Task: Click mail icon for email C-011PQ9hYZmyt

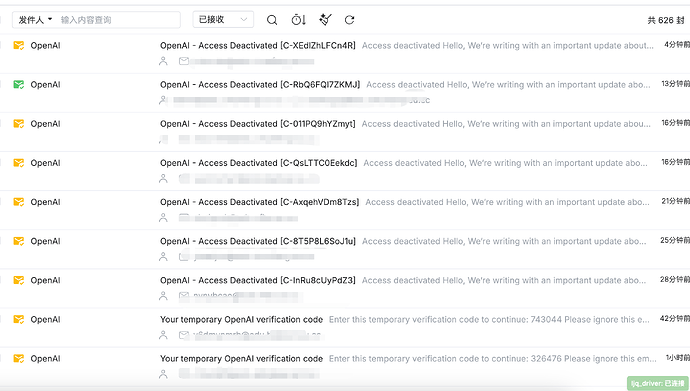Action: (x=18, y=124)
